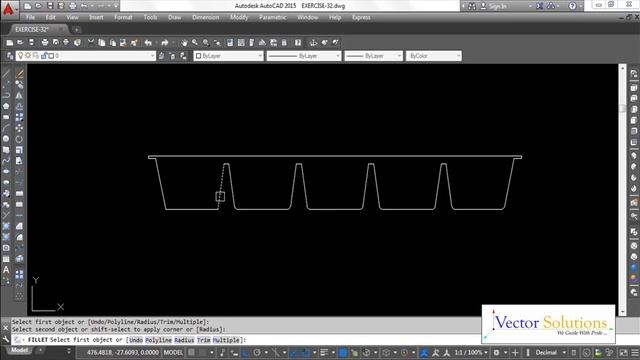Expand the layer list dropdown
This screenshot has height=360, width=640.
[152, 56]
